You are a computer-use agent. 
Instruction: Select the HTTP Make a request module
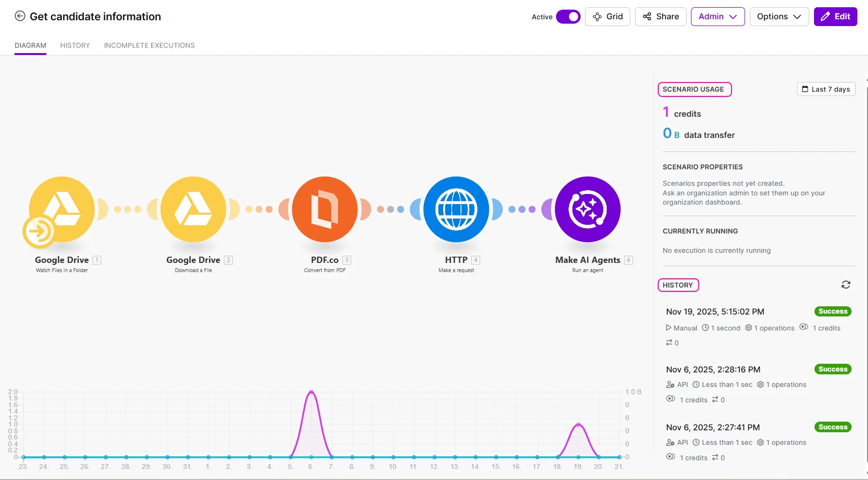coord(456,209)
